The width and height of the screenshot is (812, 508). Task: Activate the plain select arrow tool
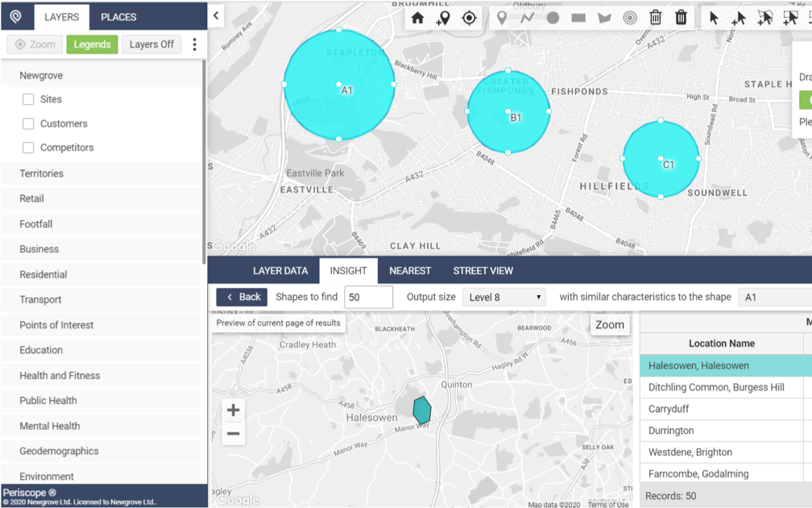click(x=714, y=18)
